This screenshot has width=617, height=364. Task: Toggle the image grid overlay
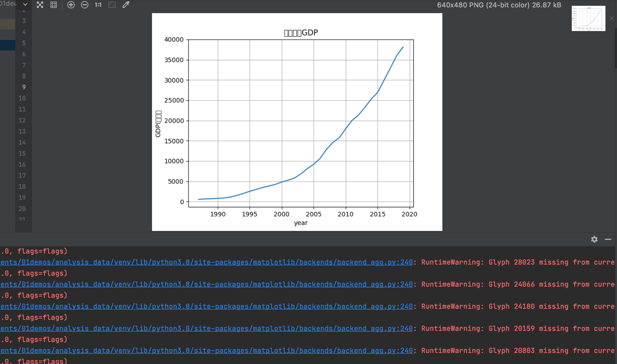point(54,5)
